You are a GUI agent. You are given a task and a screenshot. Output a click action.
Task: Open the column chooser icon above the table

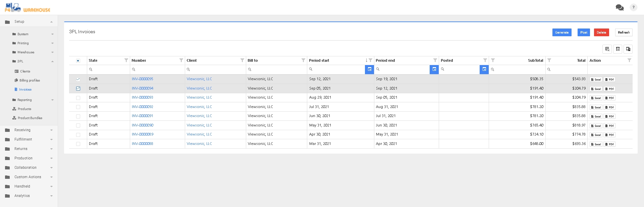tap(628, 49)
